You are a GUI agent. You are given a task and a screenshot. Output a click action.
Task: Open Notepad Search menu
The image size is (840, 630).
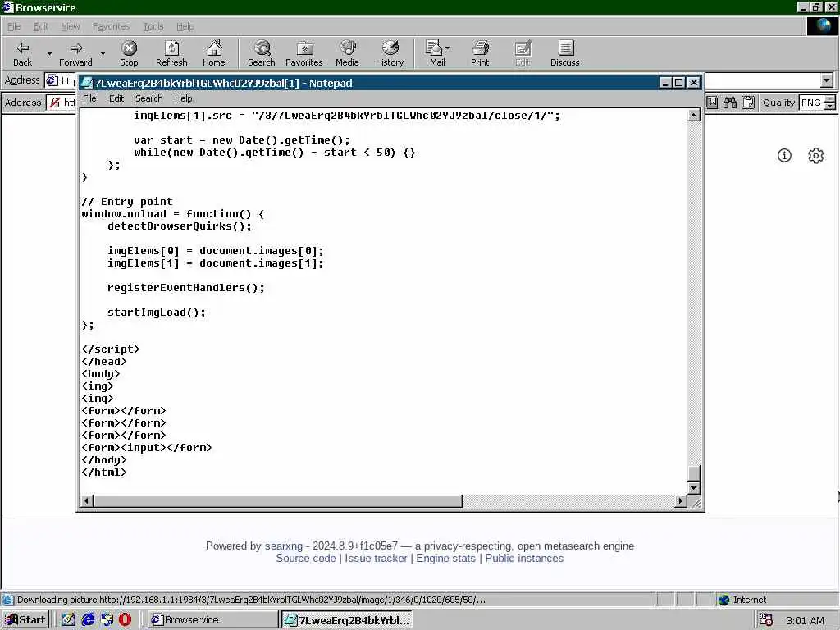(149, 98)
